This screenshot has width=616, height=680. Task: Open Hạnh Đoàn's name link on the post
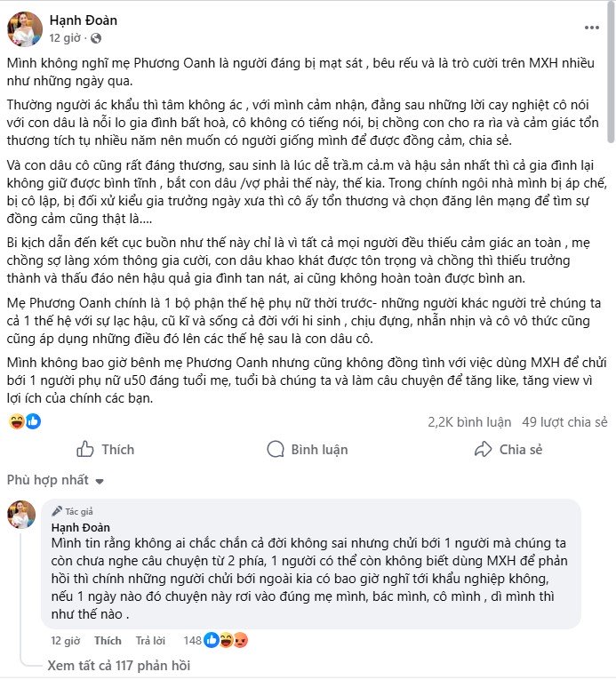click(84, 20)
